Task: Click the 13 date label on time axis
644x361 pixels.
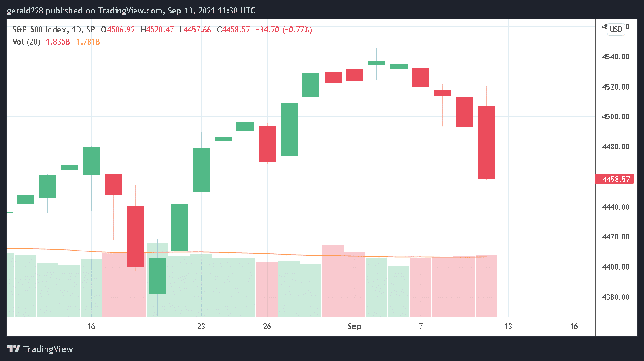Action: coord(508,327)
